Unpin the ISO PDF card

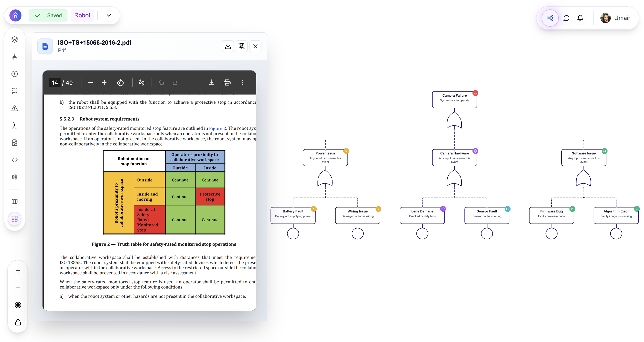241,46
